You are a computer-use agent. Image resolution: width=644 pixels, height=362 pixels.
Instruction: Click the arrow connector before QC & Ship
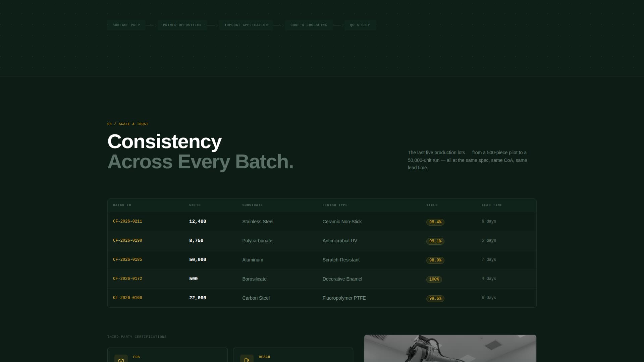click(x=338, y=25)
